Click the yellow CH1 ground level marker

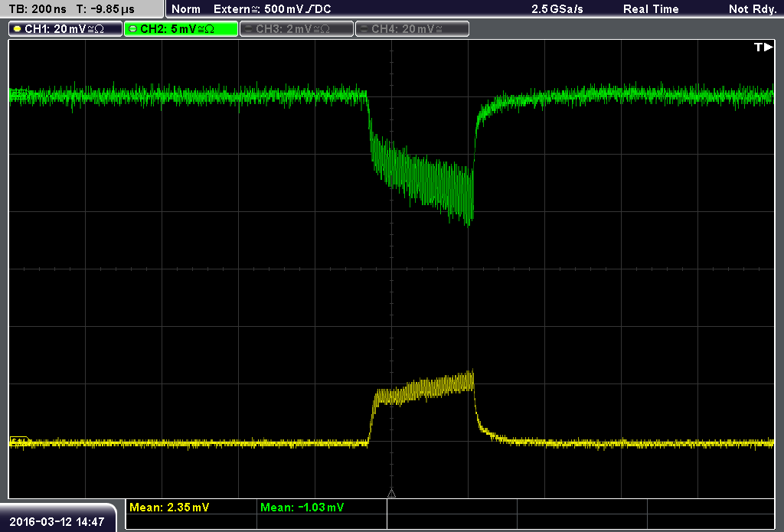[19, 442]
